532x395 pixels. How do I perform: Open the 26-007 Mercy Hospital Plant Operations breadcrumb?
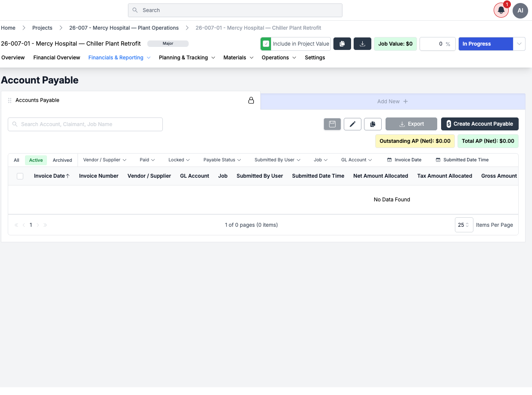coord(124,28)
